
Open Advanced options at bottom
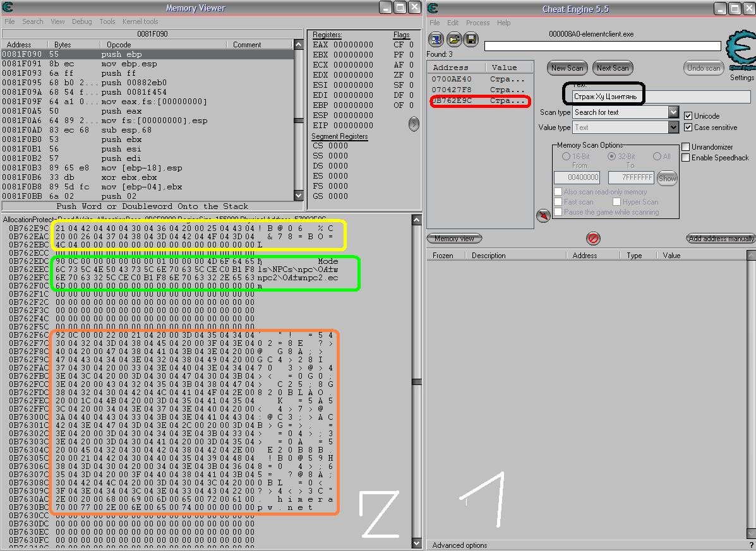(460, 545)
